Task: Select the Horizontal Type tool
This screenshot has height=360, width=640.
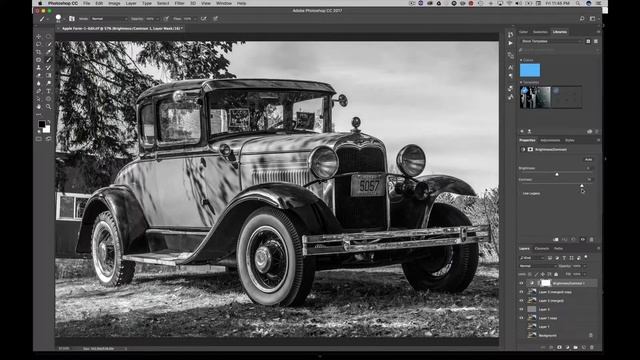Action: pyautogui.click(x=49, y=91)
